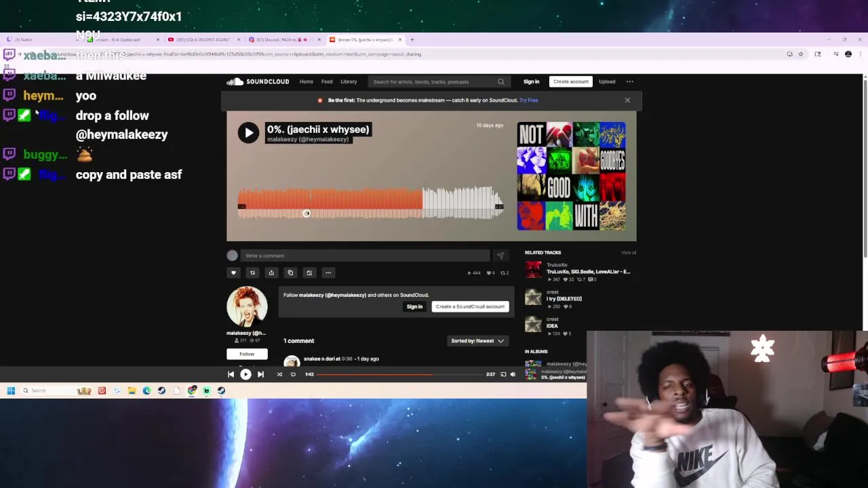Switch to the Twitch browser tab
868x488 pixels.
tap(41, 39)
